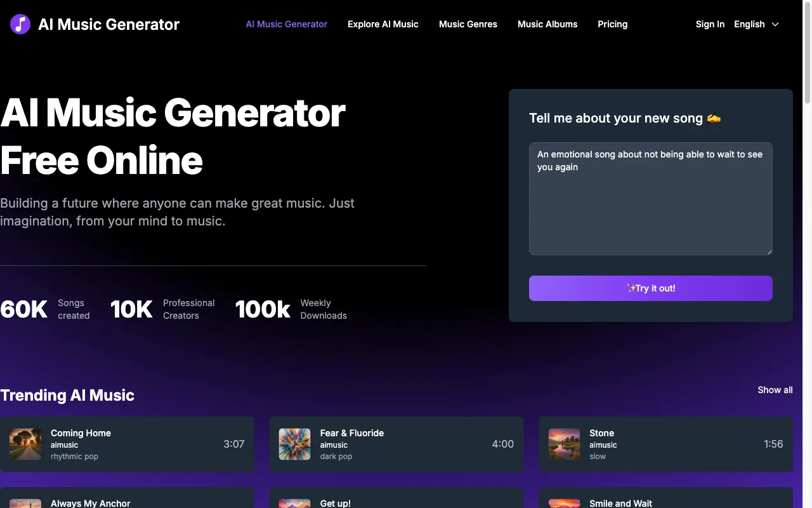This screenshot has height=508, width=812.
Task: Open the Coming Home cover thumbnail
Action: pyautogui.click(x=25, y=444)
